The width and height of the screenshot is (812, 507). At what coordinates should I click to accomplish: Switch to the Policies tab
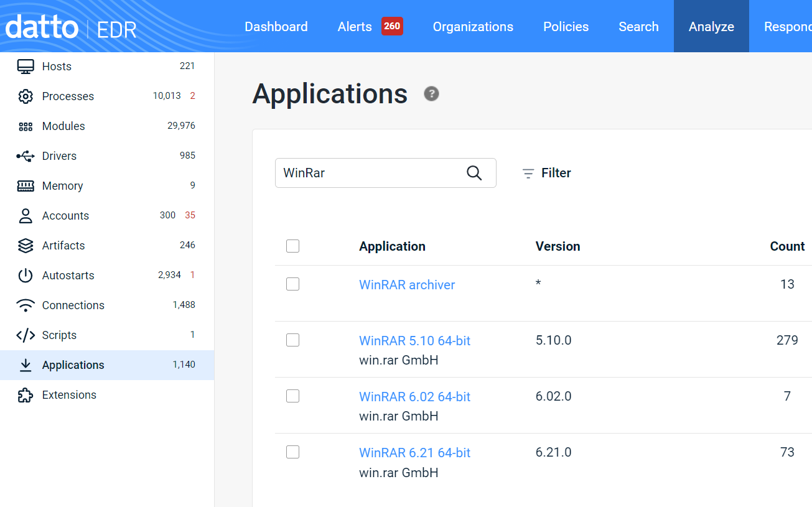[566, 27]
